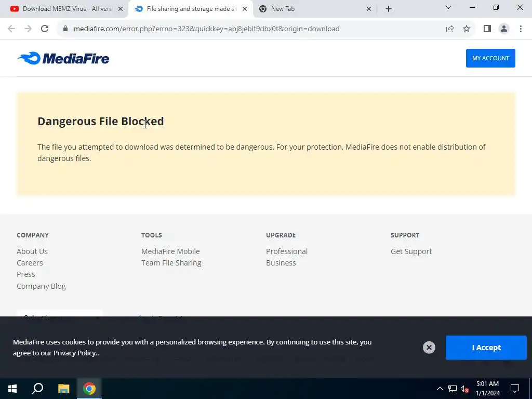Click the UPGRADE footer heading
532x399 pixels.
point(281,235)
